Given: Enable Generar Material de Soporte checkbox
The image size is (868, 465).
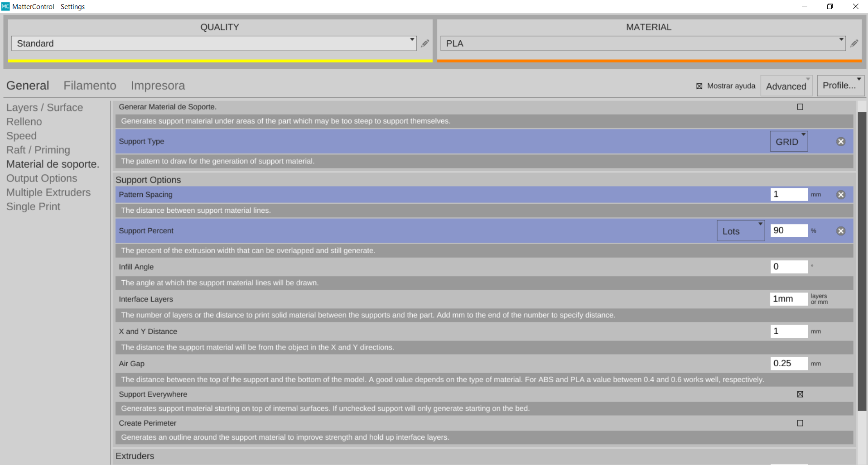Looking at the screenshot, I should [x=800, y=107].
